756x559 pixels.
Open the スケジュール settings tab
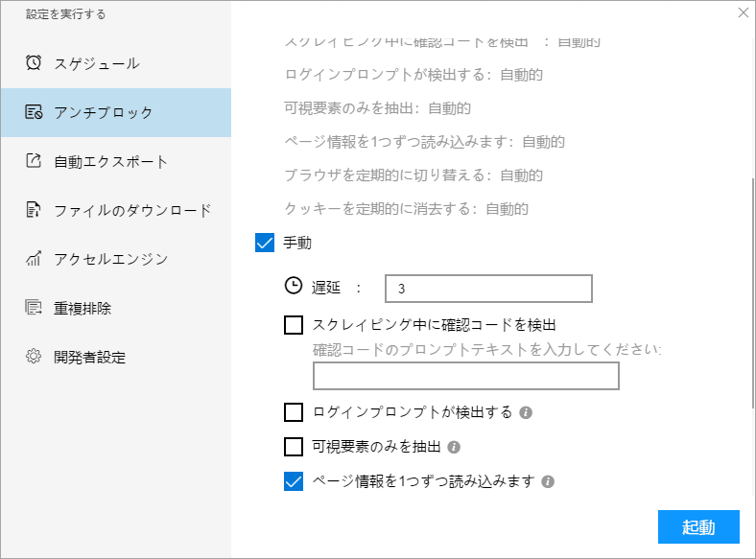click(96, 63)
